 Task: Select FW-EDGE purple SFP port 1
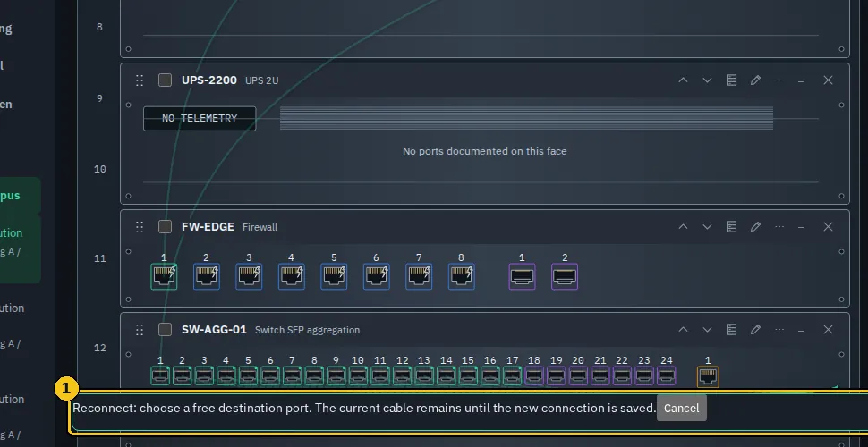pyautogui.click(x=522, y=276)
